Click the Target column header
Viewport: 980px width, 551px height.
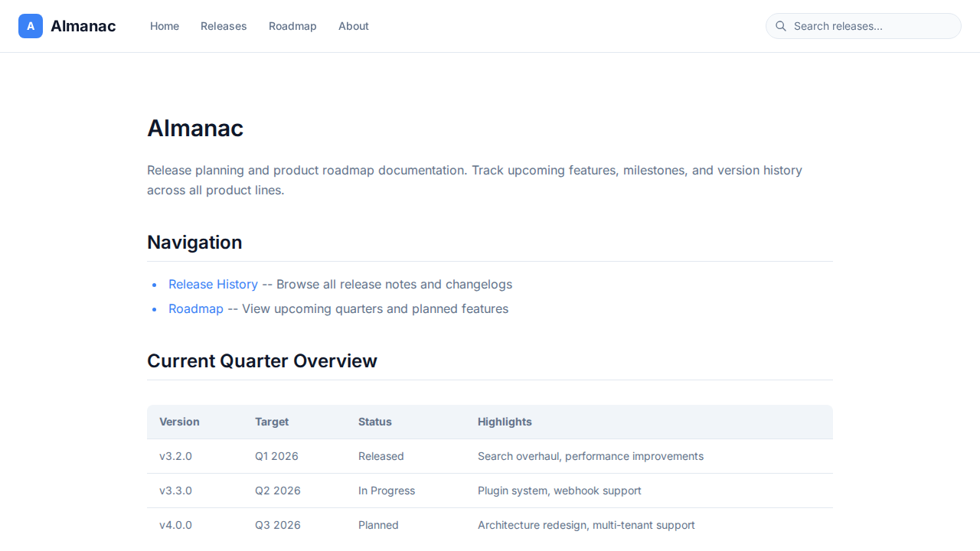(272, 422)
